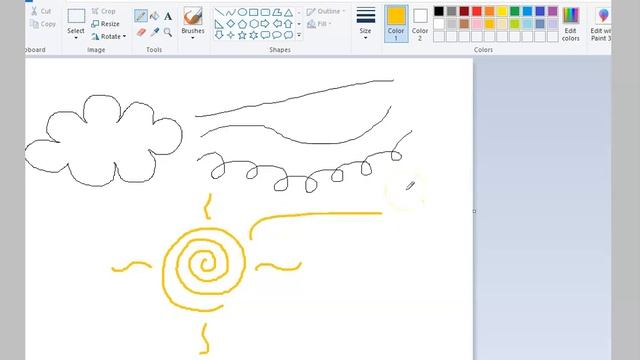Image resolution: width=640 pixels, height=360 pixels.
Task: Pick the Rectangle shape
Action: pyautogui.click(x=253, y=12)
